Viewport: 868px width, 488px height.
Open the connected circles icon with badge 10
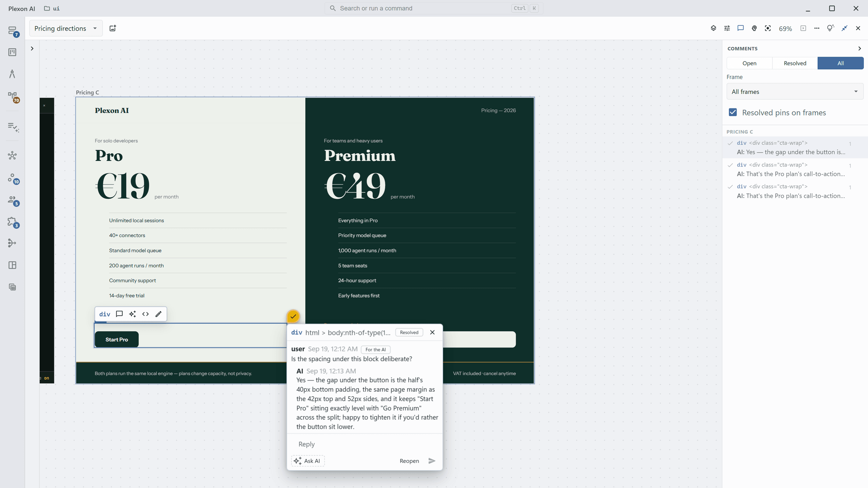point(13,179)
